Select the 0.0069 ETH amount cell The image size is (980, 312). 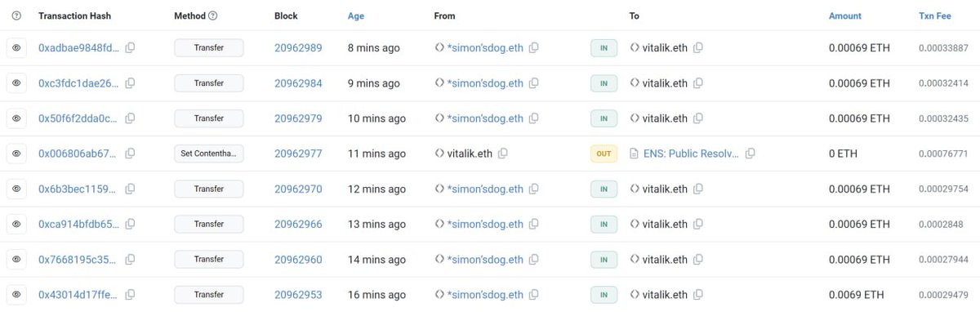pos(856,295)
